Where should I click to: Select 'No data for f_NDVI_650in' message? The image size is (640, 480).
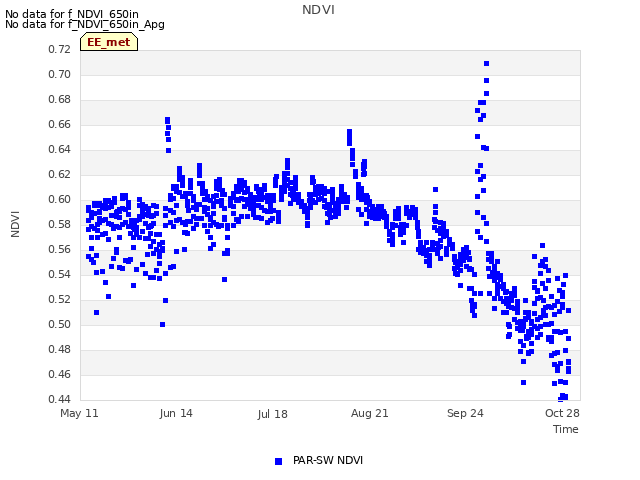click(x=72, y=14)
